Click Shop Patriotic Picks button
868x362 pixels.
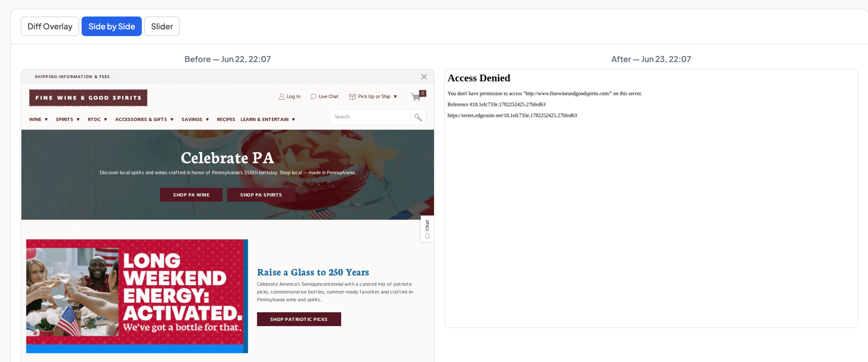tap(299, 319)
